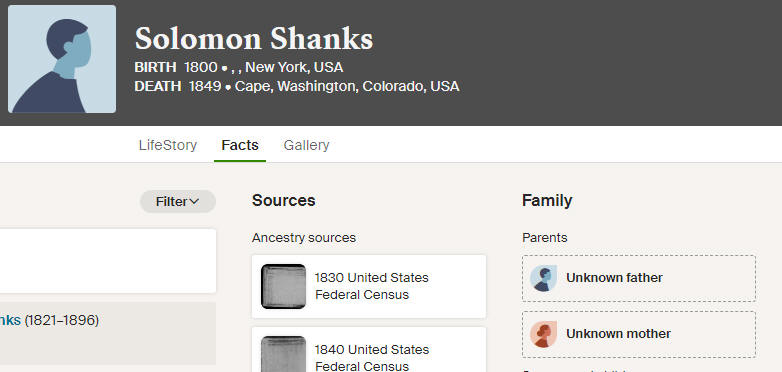Open the 1840 census record thumbnail
782x372 pixels.
[x=283, y=354]
